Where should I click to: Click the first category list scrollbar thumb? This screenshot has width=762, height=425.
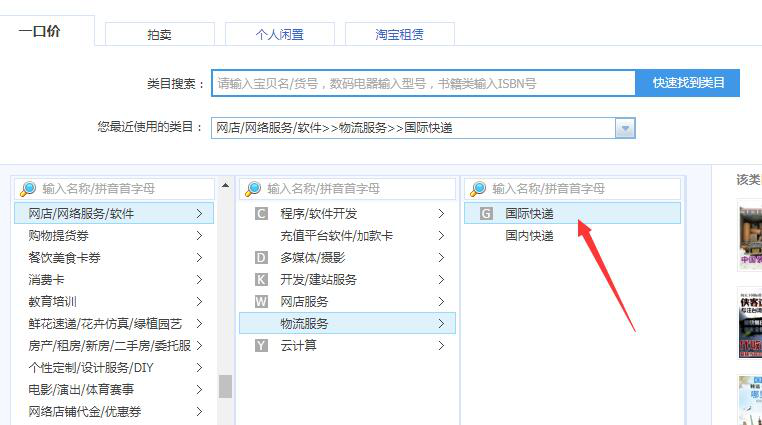click(x=226, y=386)
